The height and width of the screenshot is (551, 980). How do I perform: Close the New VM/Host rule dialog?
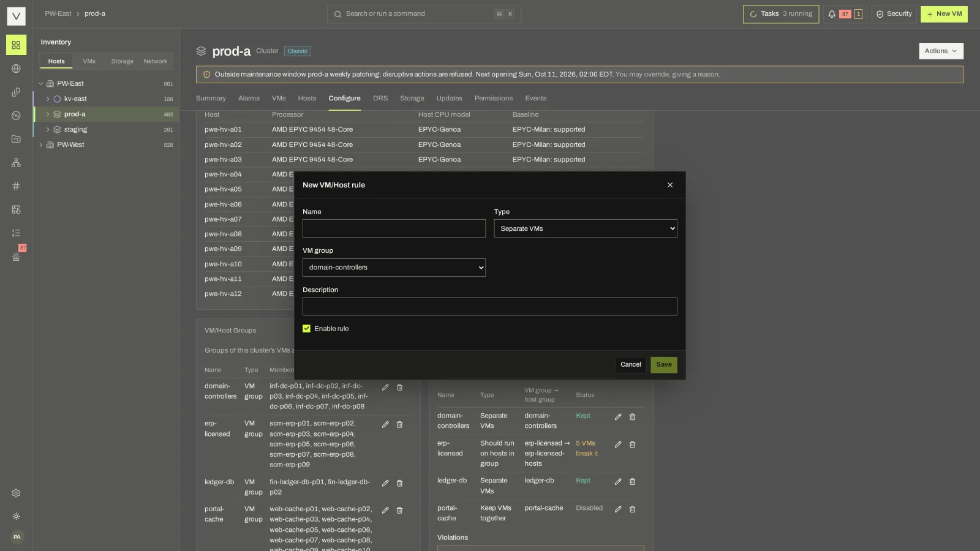point(670,185)
